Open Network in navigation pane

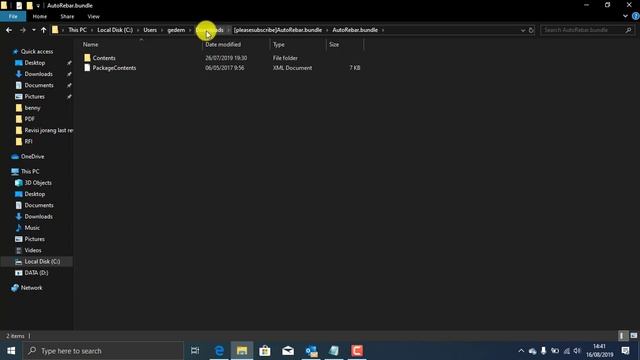31,288
